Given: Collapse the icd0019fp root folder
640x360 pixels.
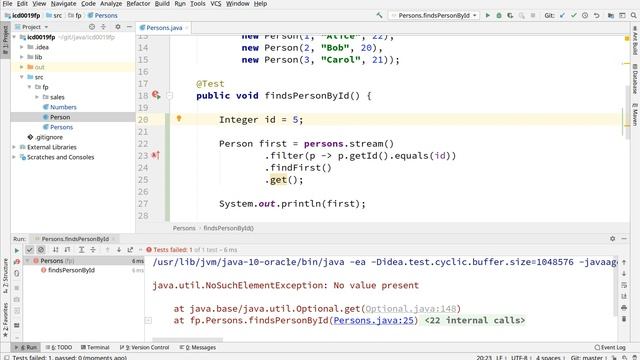Looking at the screenshot, I should coord(15,37).
